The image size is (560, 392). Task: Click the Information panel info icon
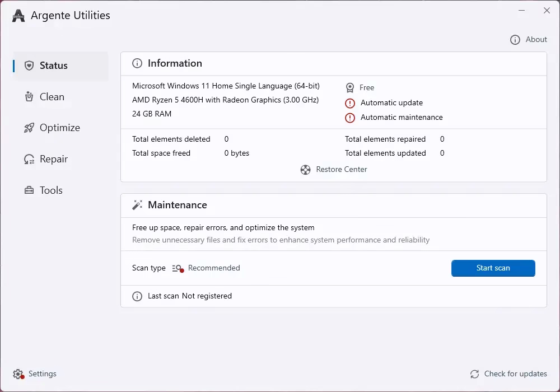(x=137, y=63)
